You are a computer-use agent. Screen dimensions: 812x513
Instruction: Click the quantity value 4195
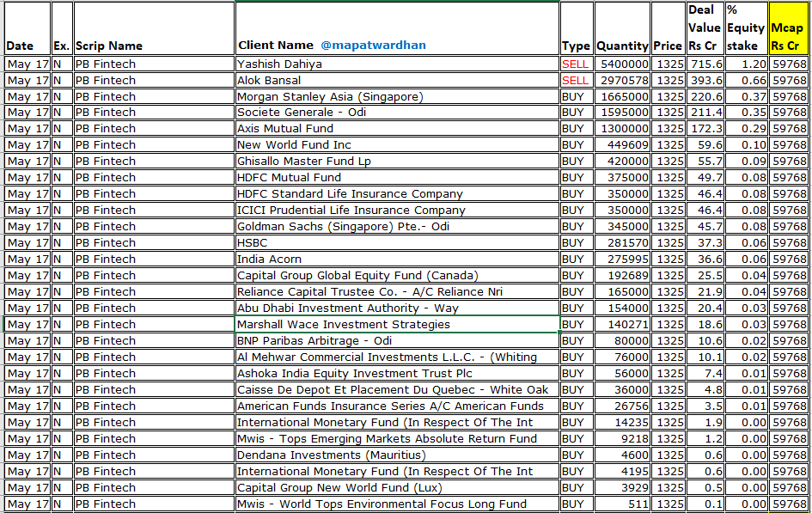point(634,472)
